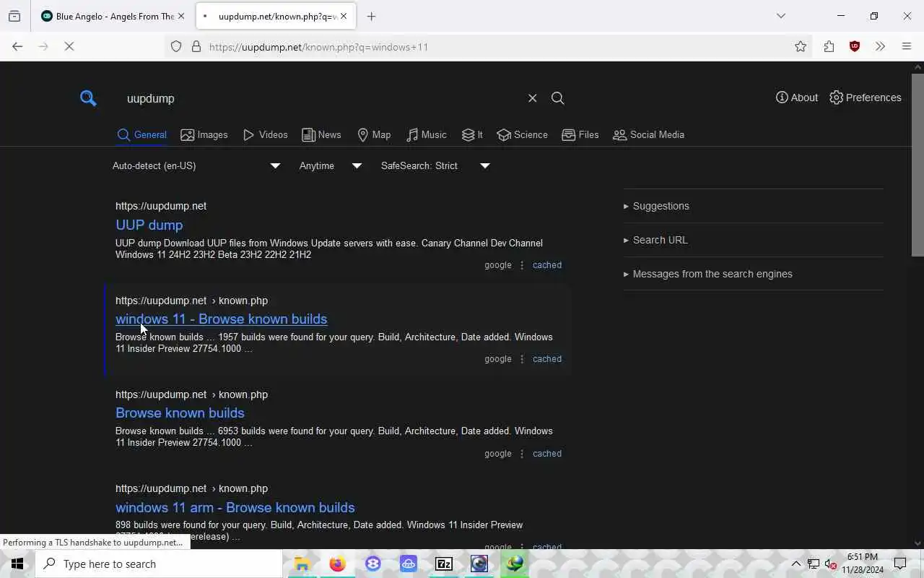
Task: Switch to Files category
Action: coord(580,135)
